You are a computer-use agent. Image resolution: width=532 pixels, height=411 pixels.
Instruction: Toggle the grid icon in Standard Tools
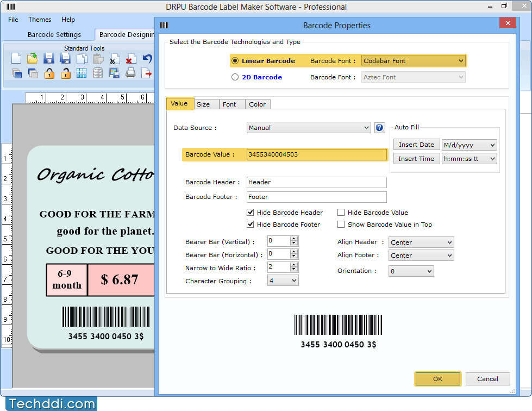pos(82,73)
